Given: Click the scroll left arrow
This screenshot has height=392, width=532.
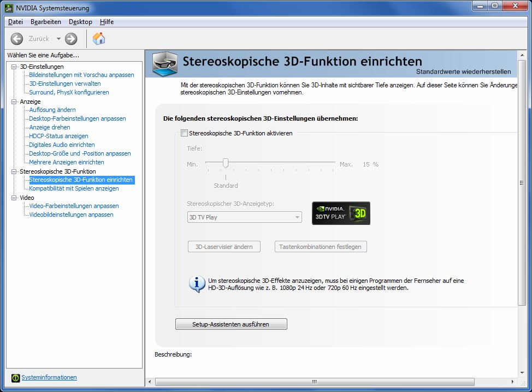Looking at the screenshot, I should (150, 382).
